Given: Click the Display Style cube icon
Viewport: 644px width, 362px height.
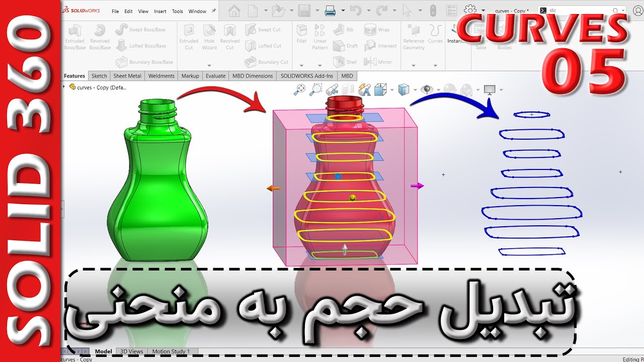Looking at the screenshot, I should click(404, 89).
